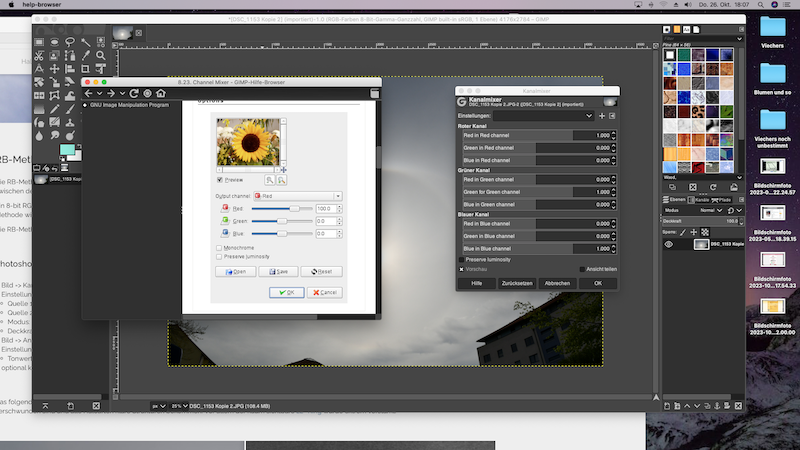Hide the DSC_1153 Kopie layer via eye icon
The image size is (800, 450).
(669, 244)
